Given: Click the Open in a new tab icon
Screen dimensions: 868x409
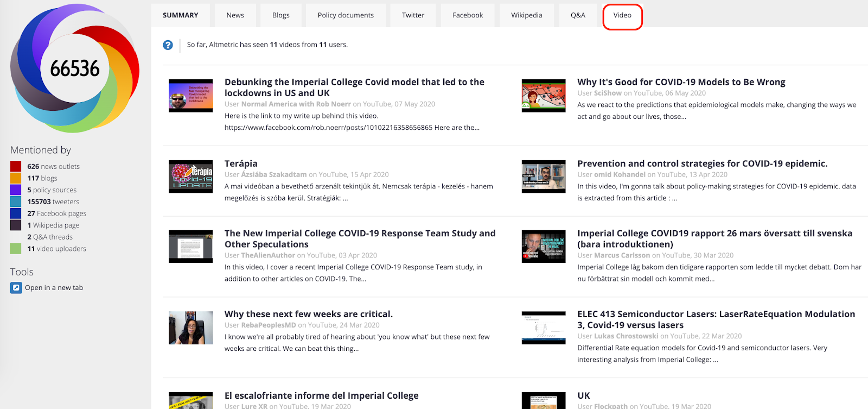Looking at the screenshot, I should (16, 288).
